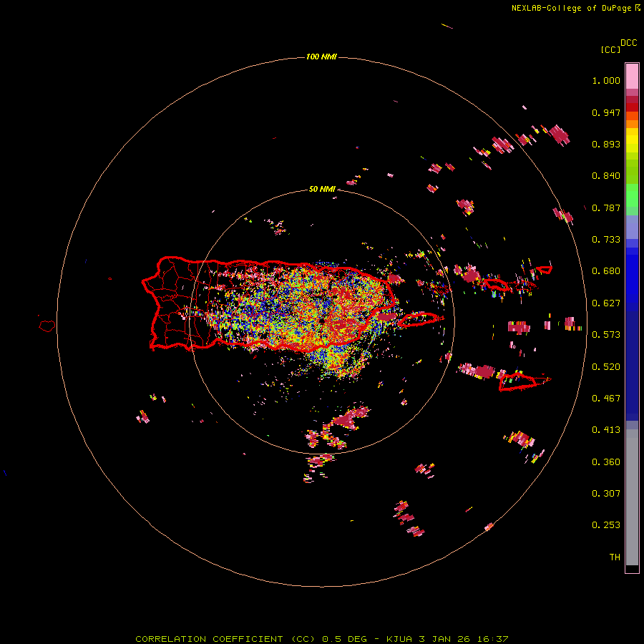Image resolution: width=644 pixels, height=644 pixels.
Task: Click the 0.787 scale value
Action: [606, 208]
